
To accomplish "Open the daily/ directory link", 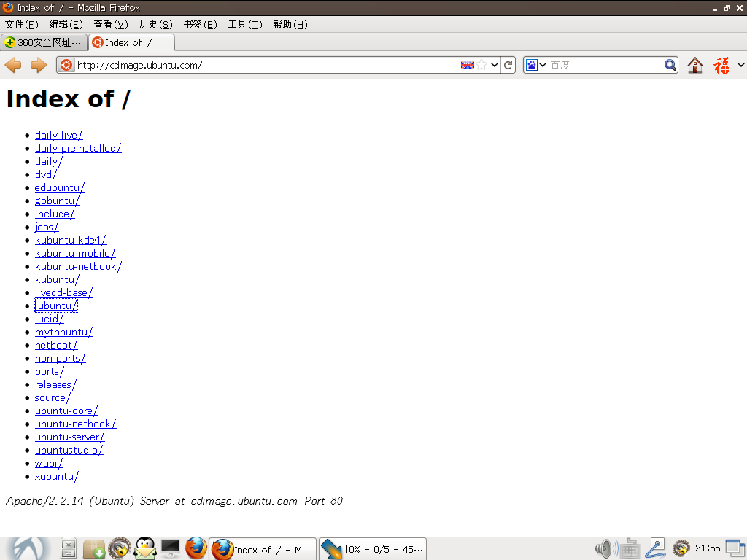I will point(49,161).
